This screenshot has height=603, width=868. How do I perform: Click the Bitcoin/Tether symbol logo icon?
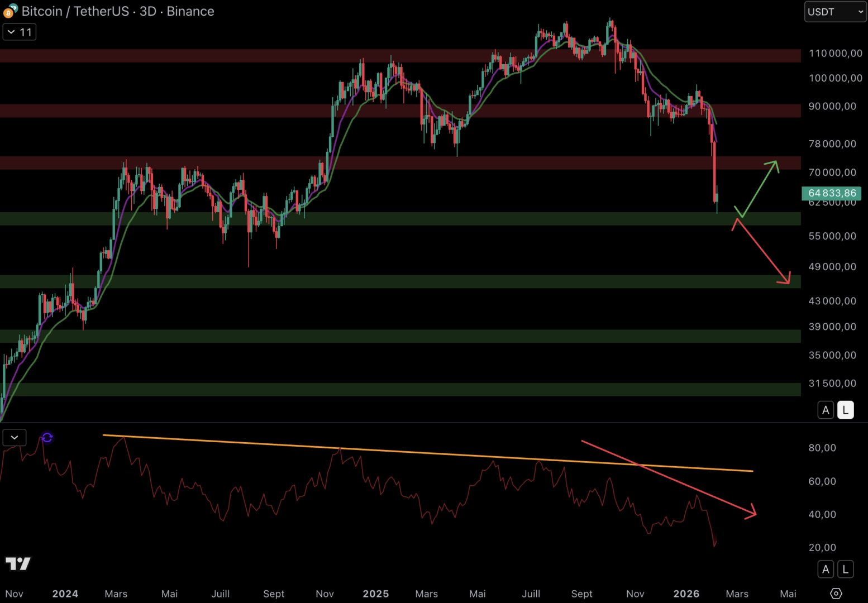[10, 11]
